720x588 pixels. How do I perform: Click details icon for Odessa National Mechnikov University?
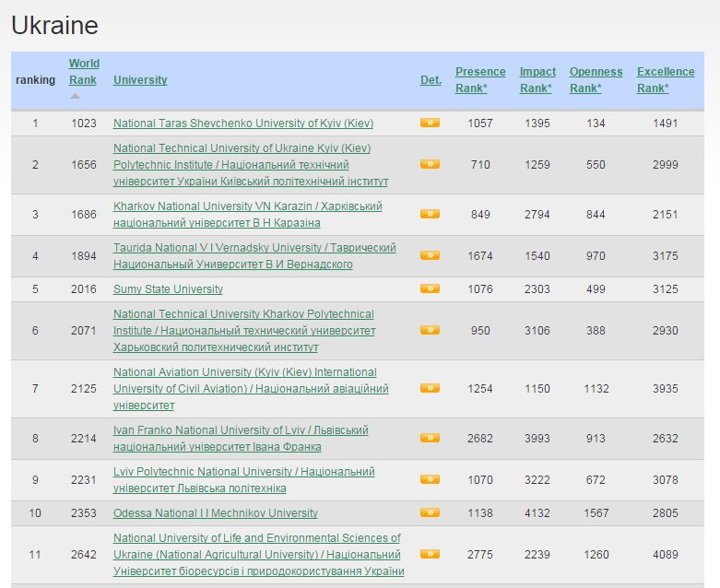pyautogui.click(x=430, y=512)
